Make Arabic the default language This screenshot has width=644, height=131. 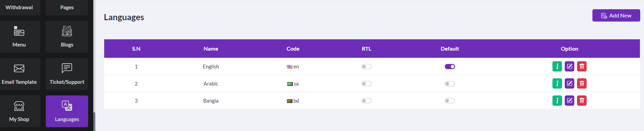click(x=450, y=83)
